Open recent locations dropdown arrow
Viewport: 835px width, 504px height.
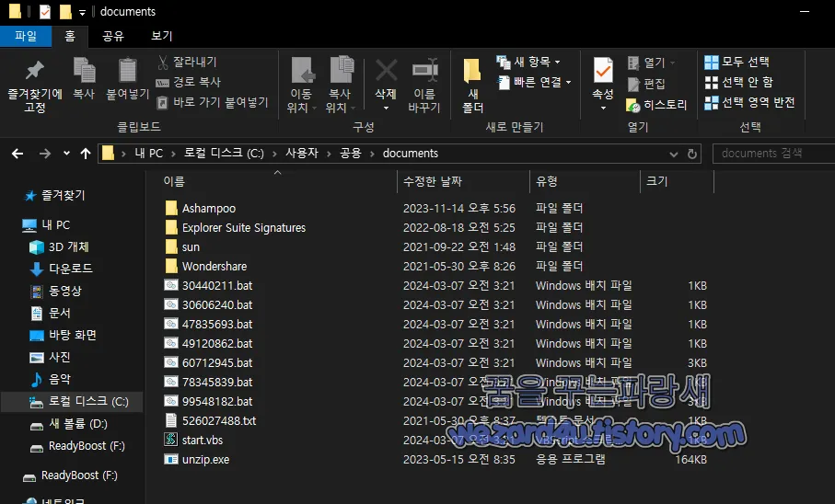click(x=66, y=154)
